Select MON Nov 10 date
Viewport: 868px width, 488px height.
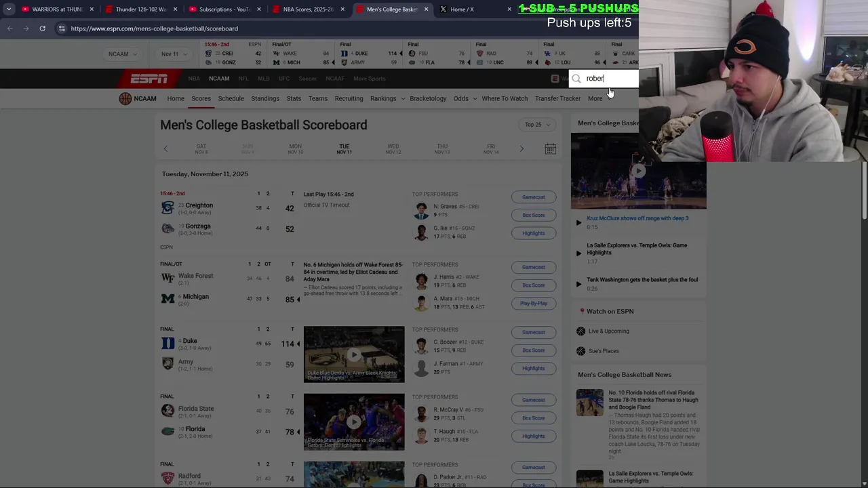click(295, 148)
